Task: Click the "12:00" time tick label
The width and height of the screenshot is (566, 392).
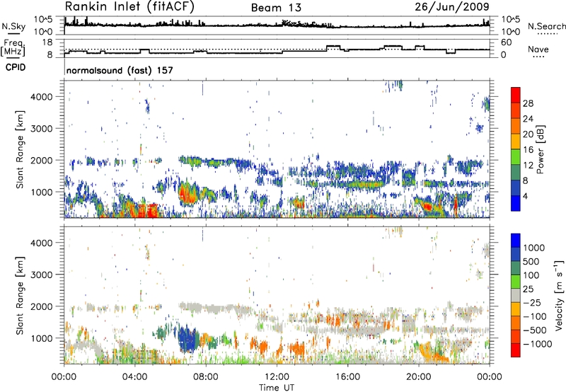Action: (x=277, y=377)
